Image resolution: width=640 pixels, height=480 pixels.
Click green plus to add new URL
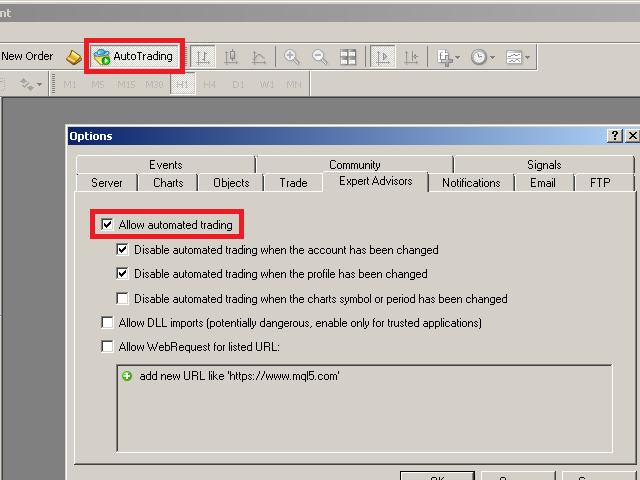(127, 376)
